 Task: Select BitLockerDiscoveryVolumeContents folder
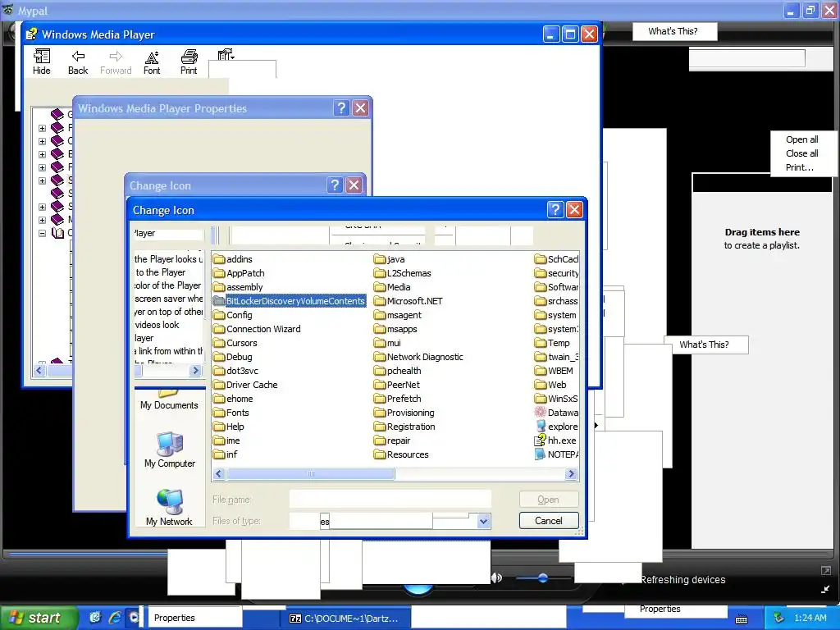290,301
